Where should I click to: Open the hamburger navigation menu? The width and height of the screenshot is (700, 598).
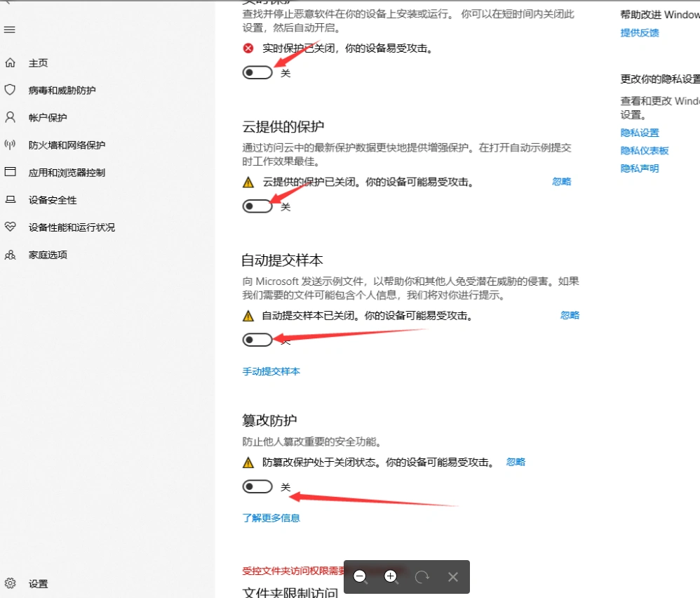[9, 30]
